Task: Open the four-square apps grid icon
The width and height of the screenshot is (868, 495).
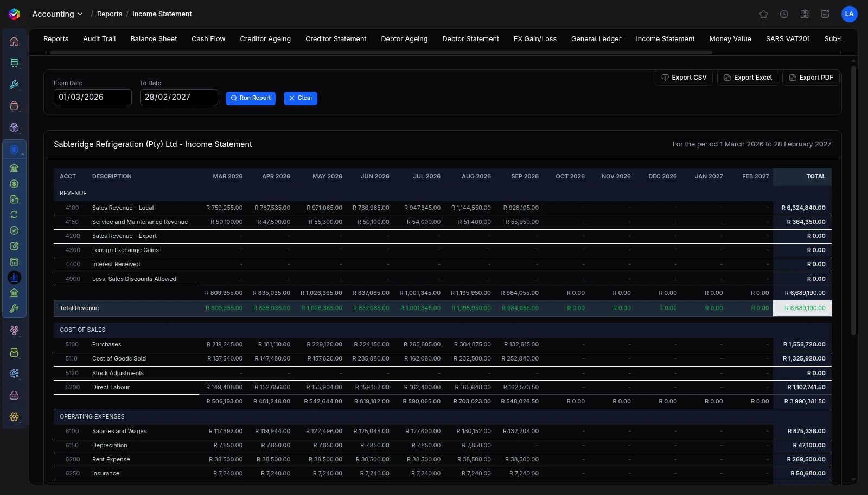Action: pyautogui.click(x=805, y=14)
